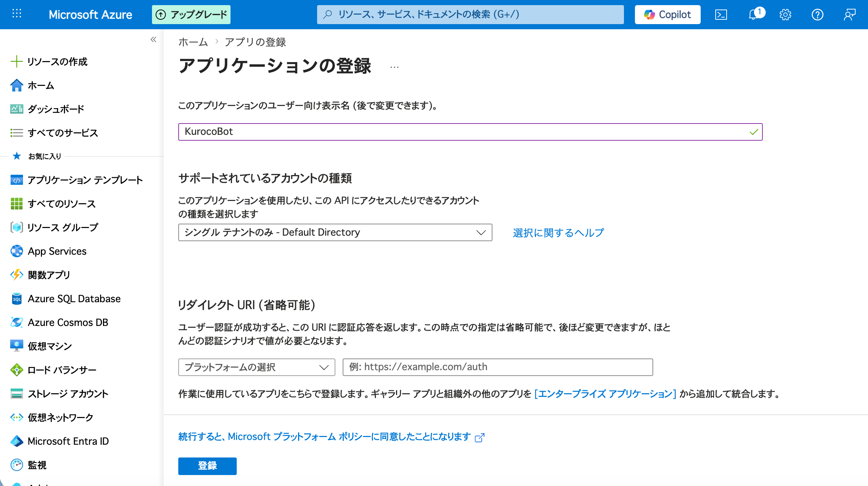The image size is (868, 486).
Task: Open the シングル テナントのみ account type dropdown
Action: [x=335, y=232]
